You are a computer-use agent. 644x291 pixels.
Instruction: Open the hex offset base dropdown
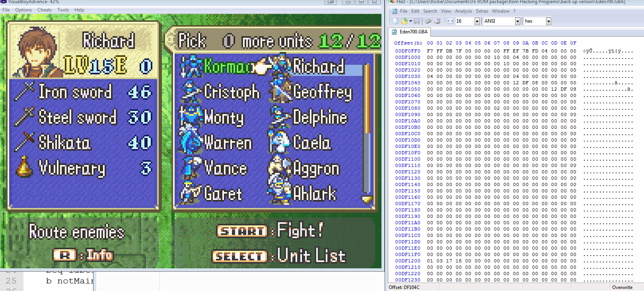[549, 21]
